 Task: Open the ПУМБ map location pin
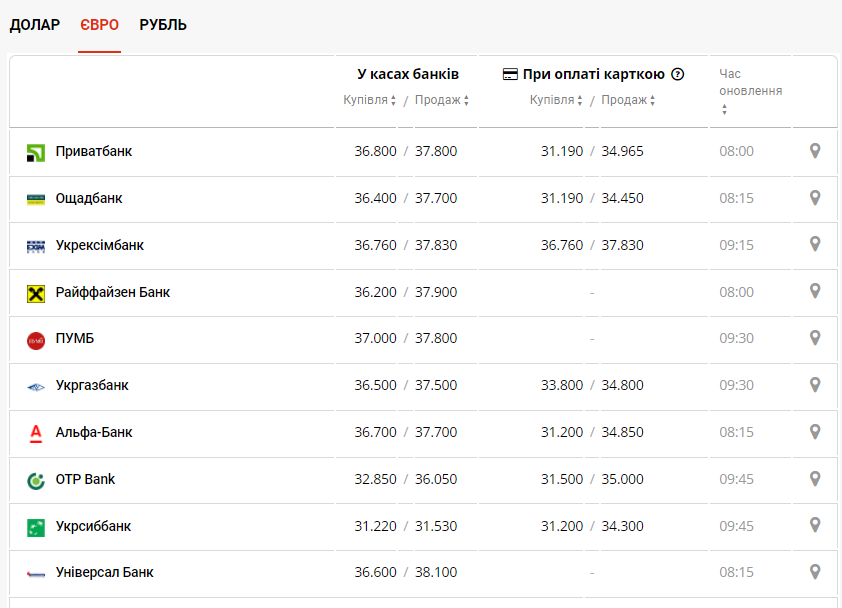815,338
